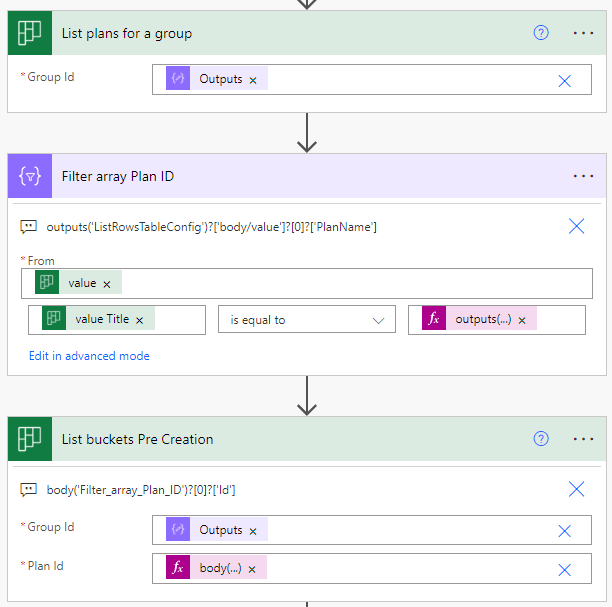
Task: Dismiss the List buckets comment note
Action: 576,489
